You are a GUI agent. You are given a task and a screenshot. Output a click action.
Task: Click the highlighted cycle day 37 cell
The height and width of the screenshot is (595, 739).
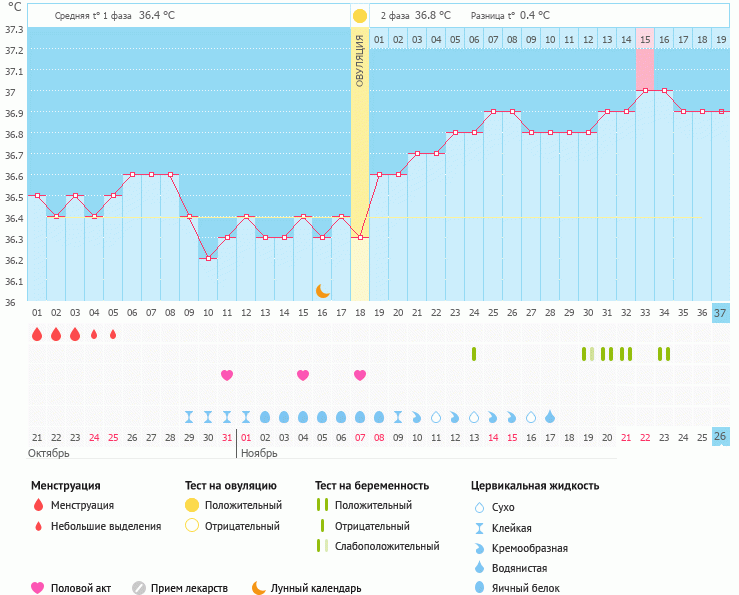click(x=720, y=313)
